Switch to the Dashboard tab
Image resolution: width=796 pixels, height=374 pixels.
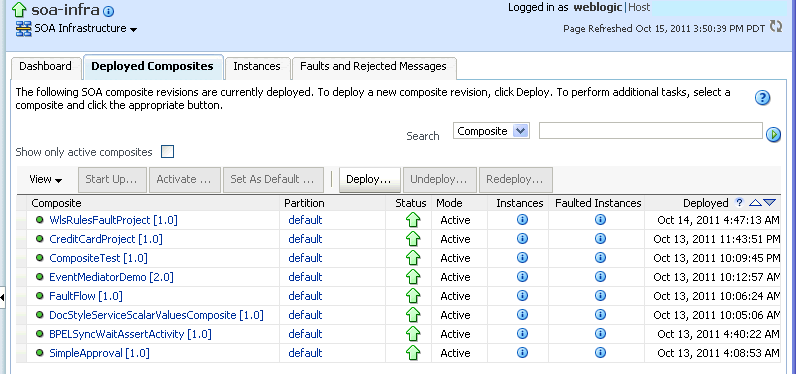45,66
